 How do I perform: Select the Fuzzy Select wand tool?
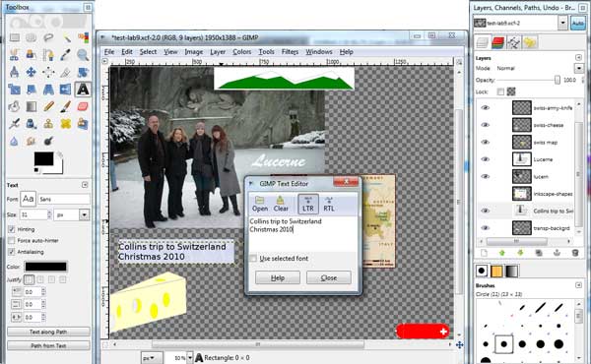66,37
